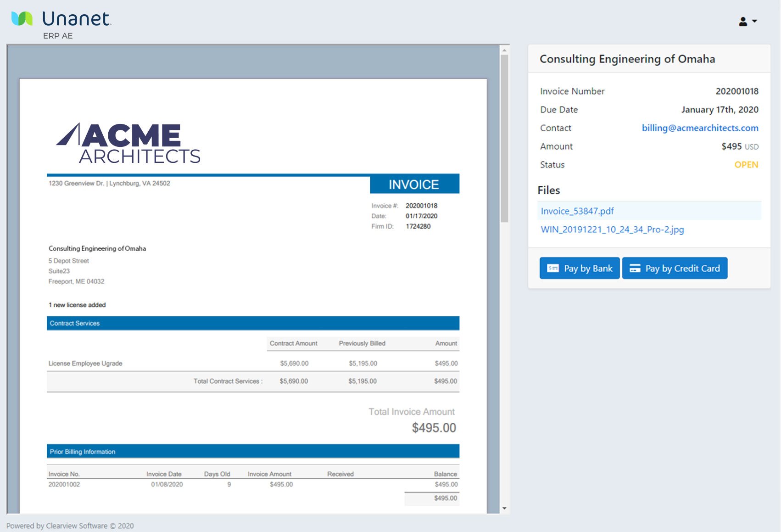The image size is (781, 532).
Task: Click the blue INVOICE header box
Action: click(414, 185)
